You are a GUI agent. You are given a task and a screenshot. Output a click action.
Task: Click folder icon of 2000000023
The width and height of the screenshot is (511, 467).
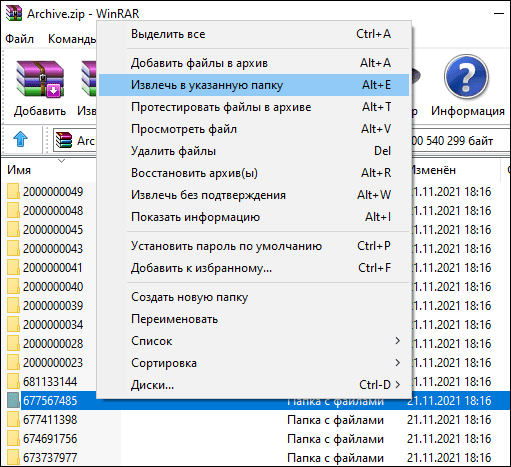(13, 363)
